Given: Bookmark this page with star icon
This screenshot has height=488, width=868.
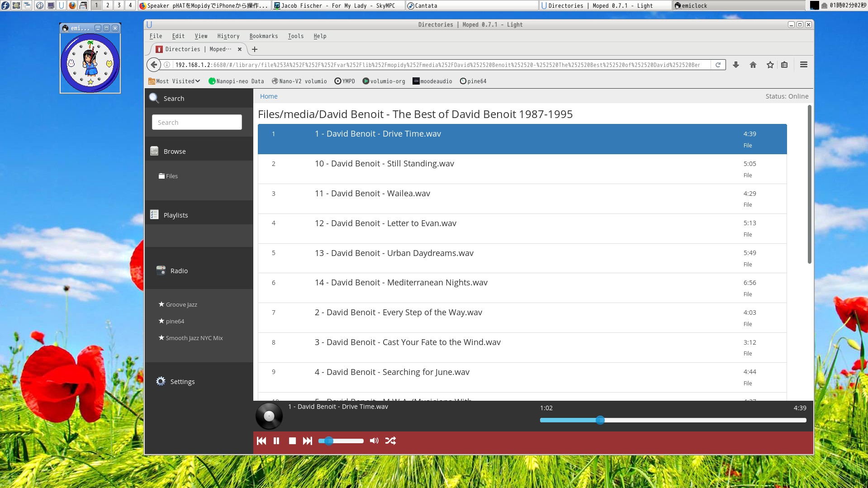Looking at the screenshot, I should pos(770,65).
